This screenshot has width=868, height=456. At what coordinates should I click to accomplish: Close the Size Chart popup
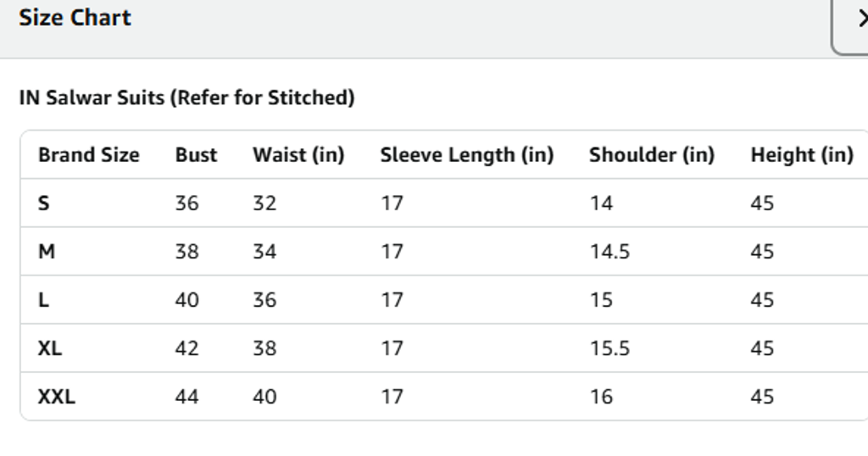(858, 21)
